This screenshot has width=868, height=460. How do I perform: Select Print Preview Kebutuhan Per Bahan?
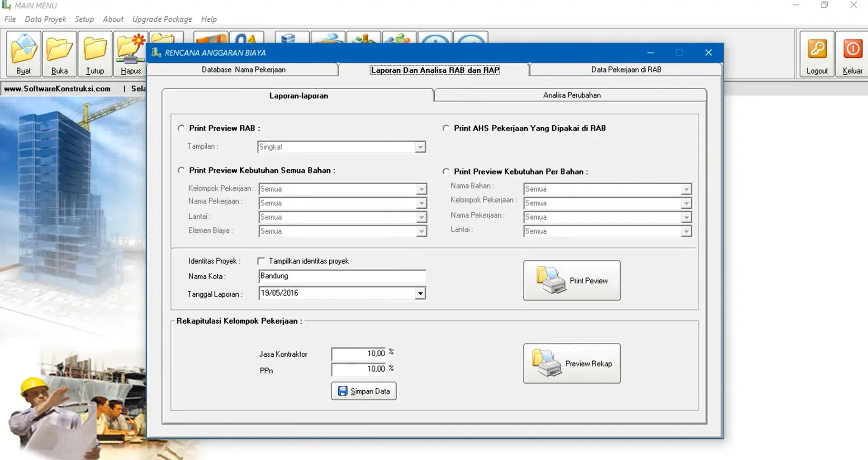(446, 171)
